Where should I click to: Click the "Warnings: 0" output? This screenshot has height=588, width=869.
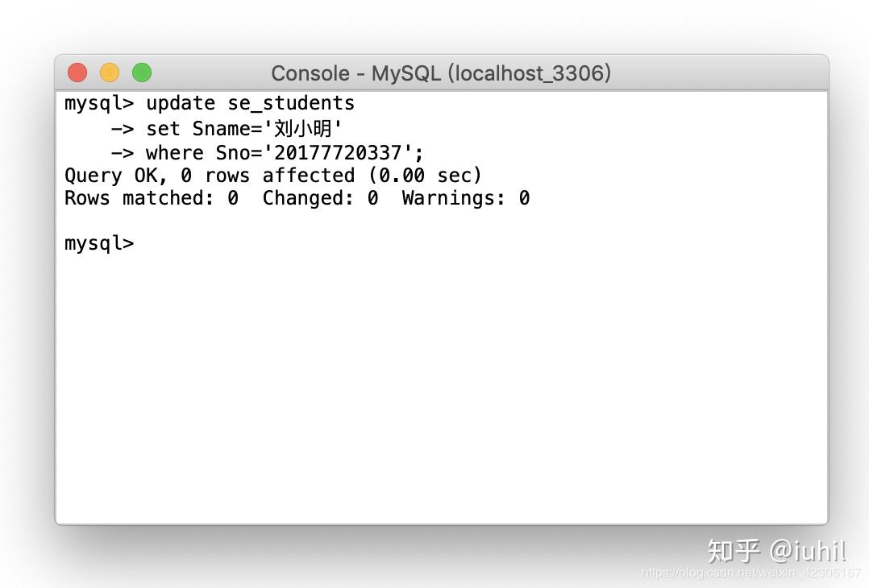tap(466, 197)
